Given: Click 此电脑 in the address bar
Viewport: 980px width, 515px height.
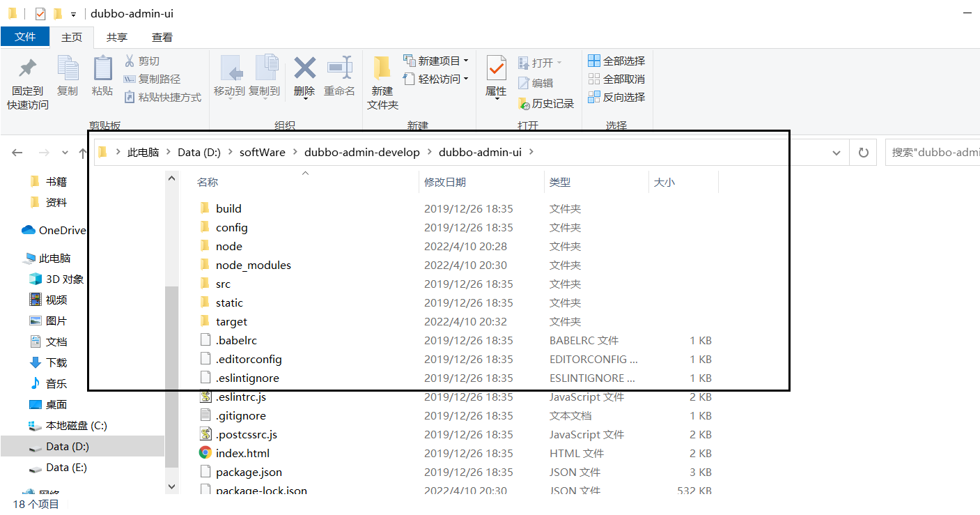Looking at the screenshot, I should click(x=143, y=152).
